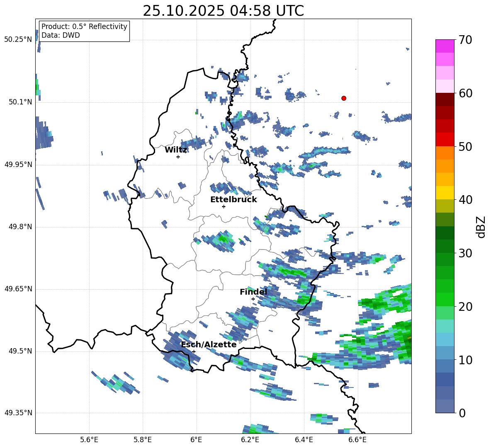
Task: Click the 50 value on the colorbar
Action: point(465,146)
